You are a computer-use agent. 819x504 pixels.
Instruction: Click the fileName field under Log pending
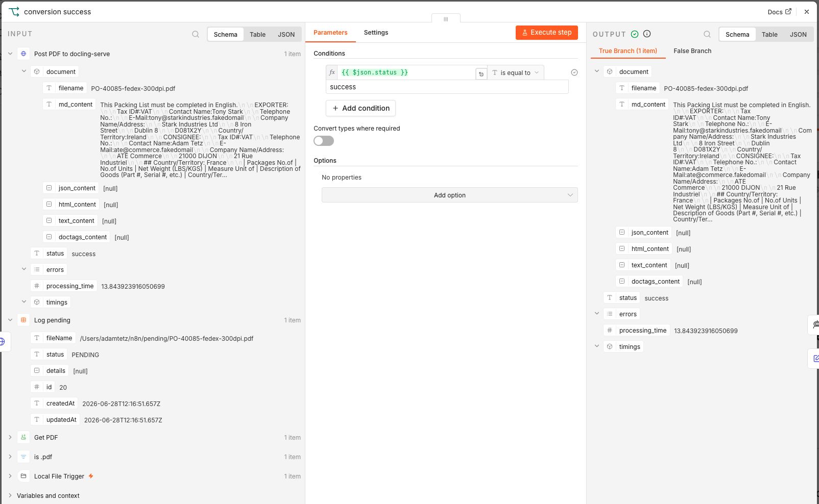(x=53, y=338)
